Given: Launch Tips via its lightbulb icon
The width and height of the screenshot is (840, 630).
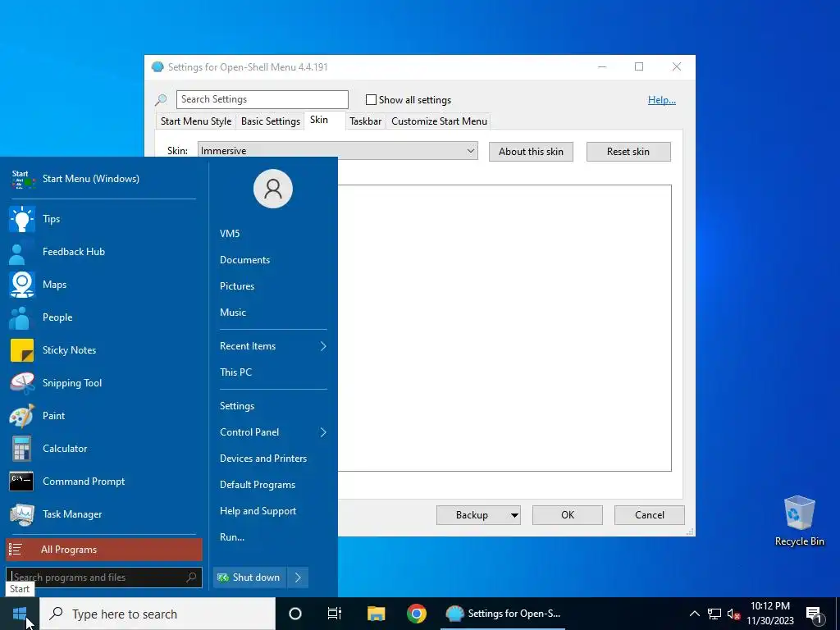Looking at the screenshot, I should pos(22,218).
